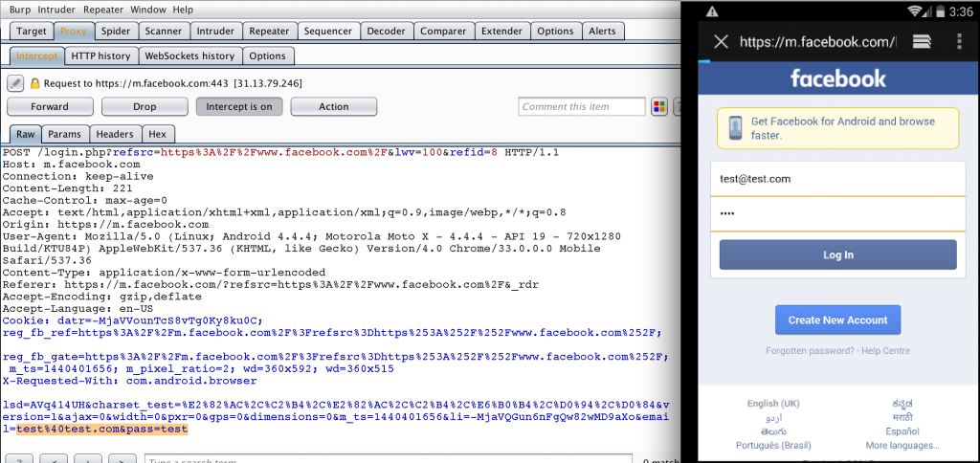This screenshot has width=980, height=463.
Task: Switch to the Extender tab
Action: 501,31
